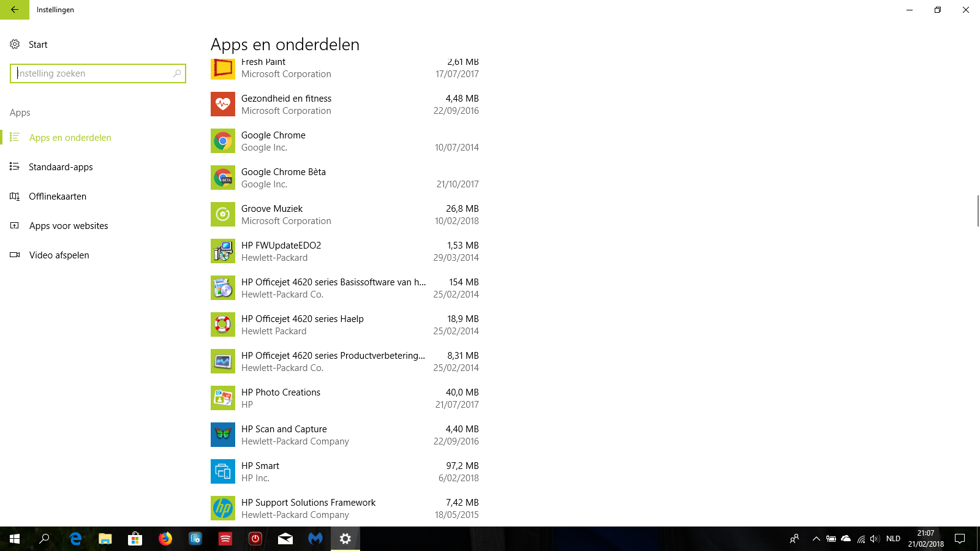Open File Explorer from the taskbar
The width and height of the screenshot is (980, 551).
[105, 539]
